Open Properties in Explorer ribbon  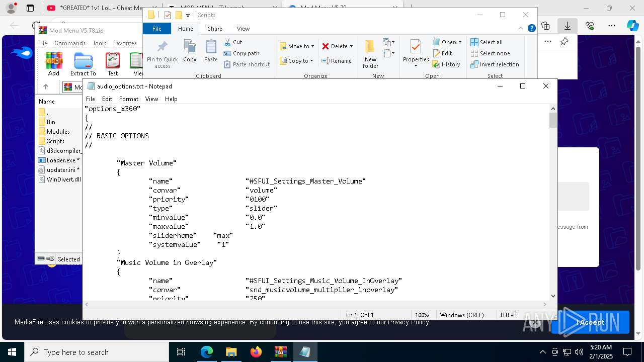tap(416, 53)
